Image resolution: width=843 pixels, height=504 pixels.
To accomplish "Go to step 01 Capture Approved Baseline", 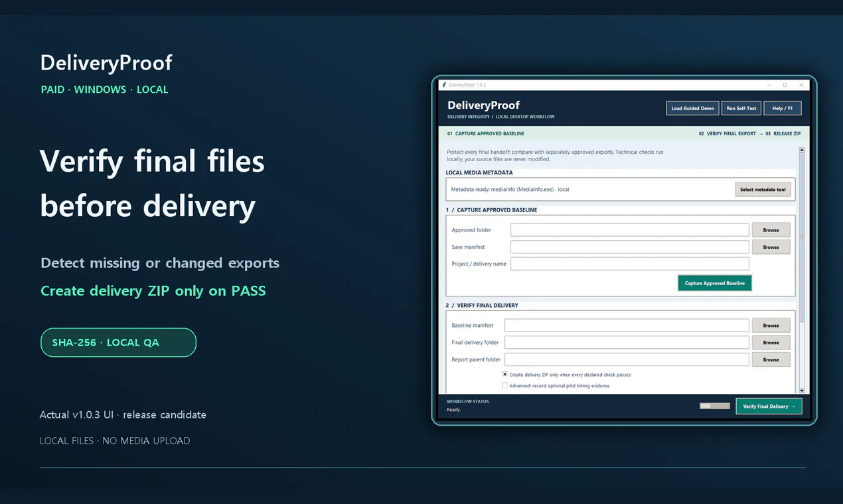I will 486,133.
